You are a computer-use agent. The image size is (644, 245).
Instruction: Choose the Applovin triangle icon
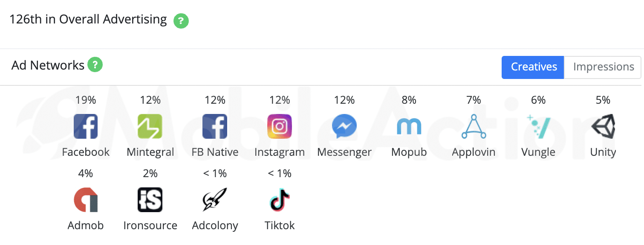[x=474, y=126]
